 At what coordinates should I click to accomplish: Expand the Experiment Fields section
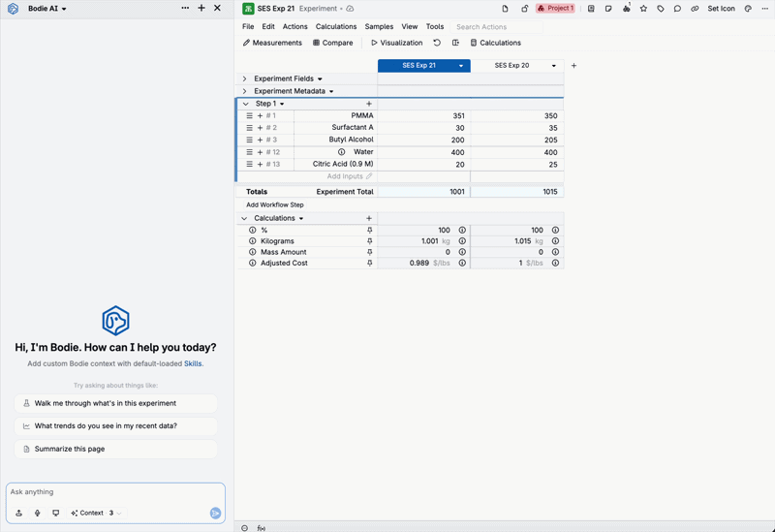pyautogui.click(x=245, y=78)
